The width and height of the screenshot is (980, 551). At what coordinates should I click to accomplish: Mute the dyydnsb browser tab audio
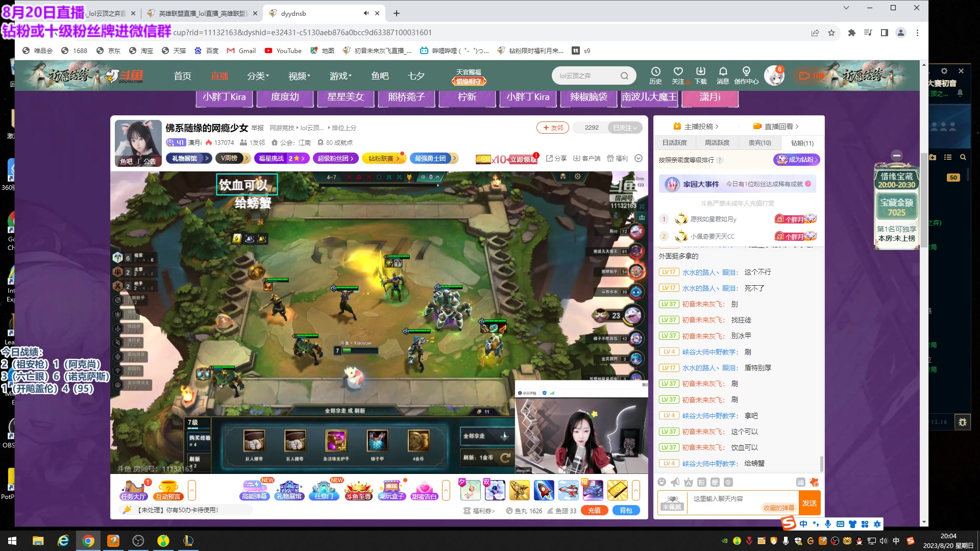click(x=366, y=13)
